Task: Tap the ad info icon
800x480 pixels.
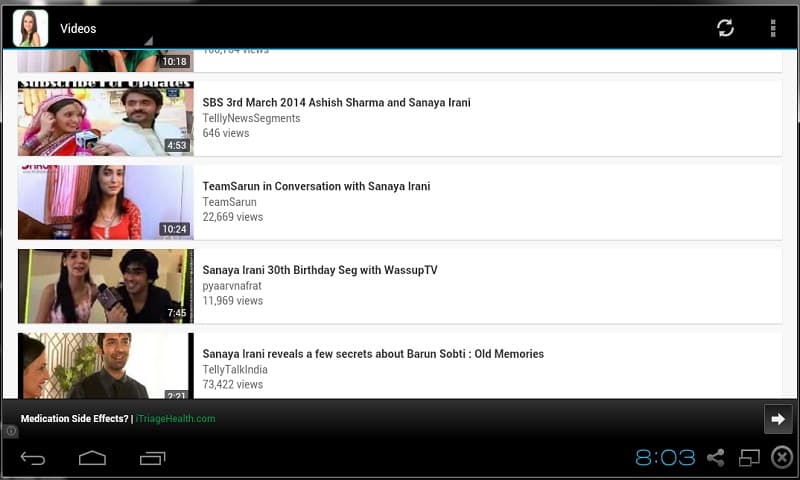Action: (x=11, y=431)
